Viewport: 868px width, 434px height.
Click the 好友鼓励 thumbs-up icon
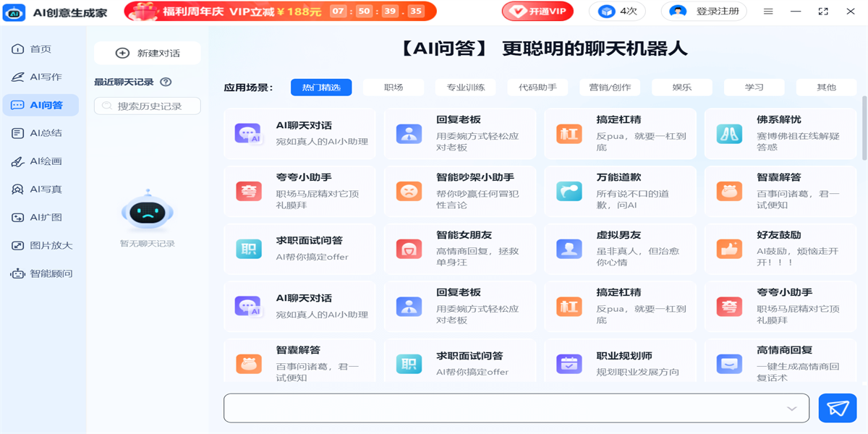pyautogui.click(x=729, y=249)
